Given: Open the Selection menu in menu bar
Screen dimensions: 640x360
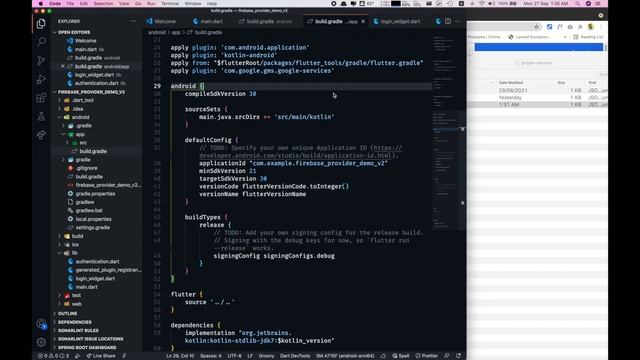Looking at the screenshot, I should [103, 3].
